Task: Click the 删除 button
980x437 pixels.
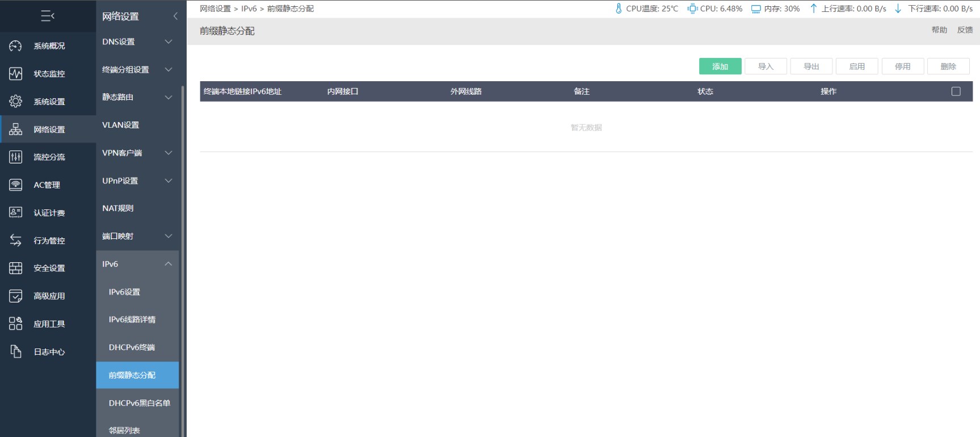Action: click(x=948, y=66)
